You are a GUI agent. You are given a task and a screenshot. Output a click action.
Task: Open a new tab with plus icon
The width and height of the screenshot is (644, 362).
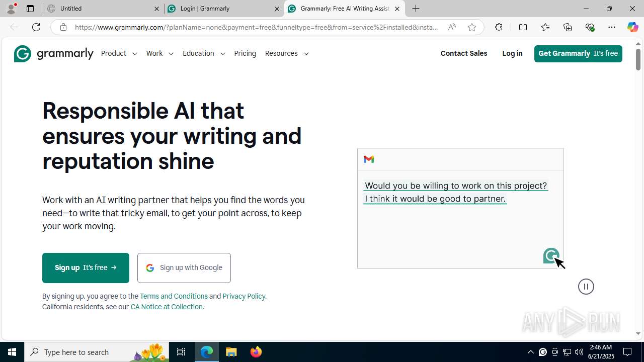click(x=416, y=9)
